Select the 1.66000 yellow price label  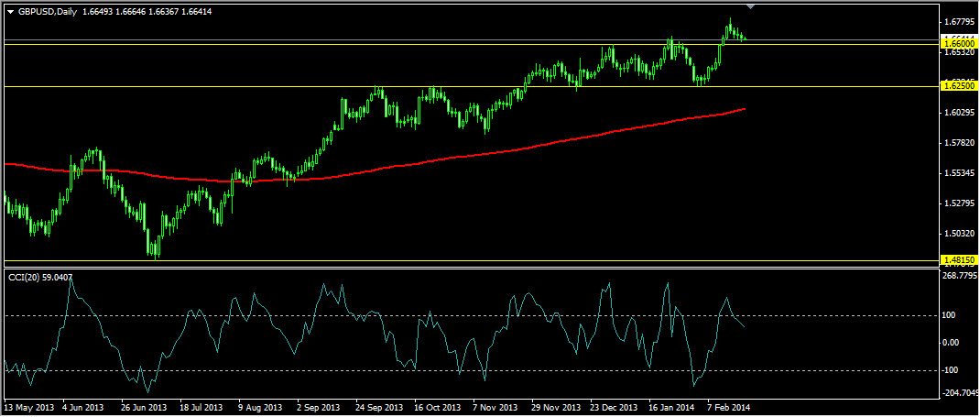click(959, 44)
